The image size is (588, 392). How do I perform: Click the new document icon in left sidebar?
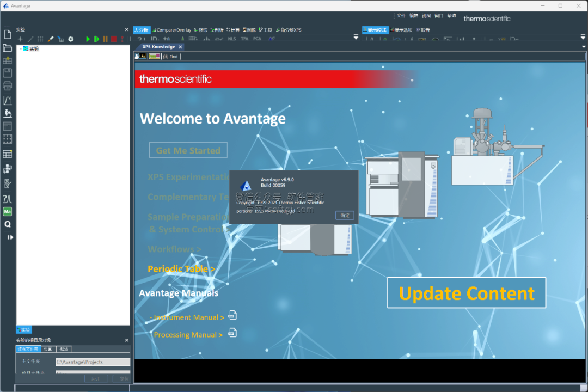8,34
